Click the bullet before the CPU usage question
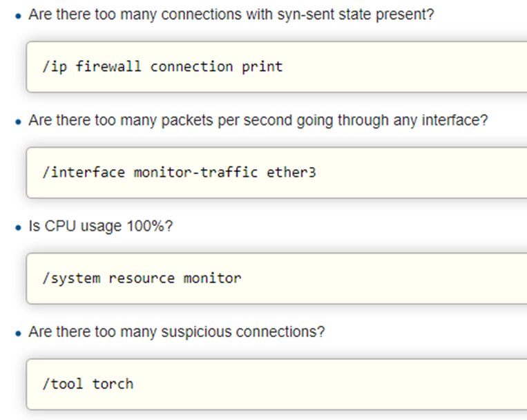Image resolution: width=527 pixels, height=420 pixels. point(19,228)
